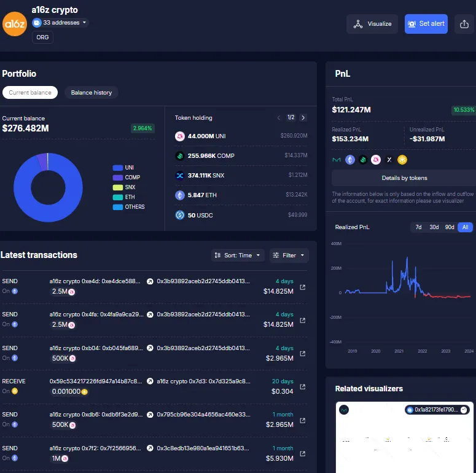Screen dimensions: 476x473
Task: Go to next token holding page arrow
Action: point(303,117)
